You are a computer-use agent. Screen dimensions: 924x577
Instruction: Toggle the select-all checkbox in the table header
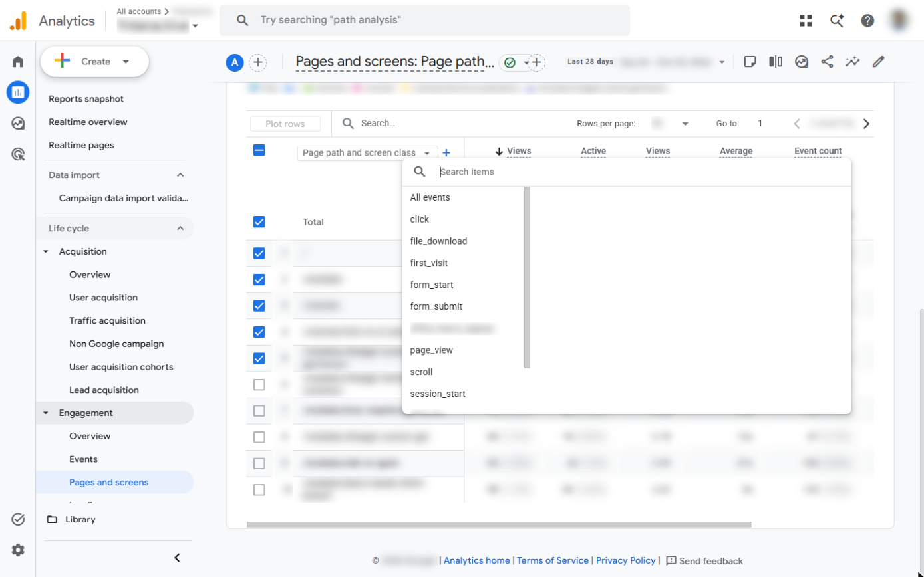pos(259,150)
